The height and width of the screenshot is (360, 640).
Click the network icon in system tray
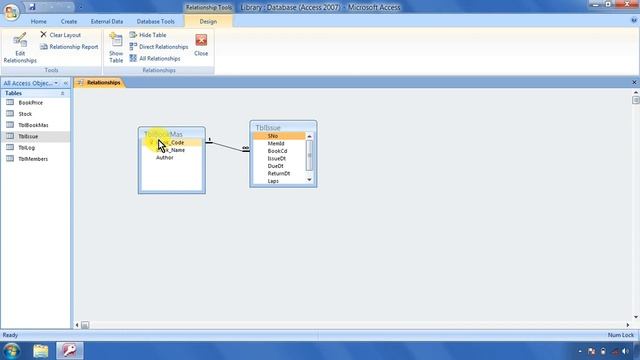(x=615, y=351)
